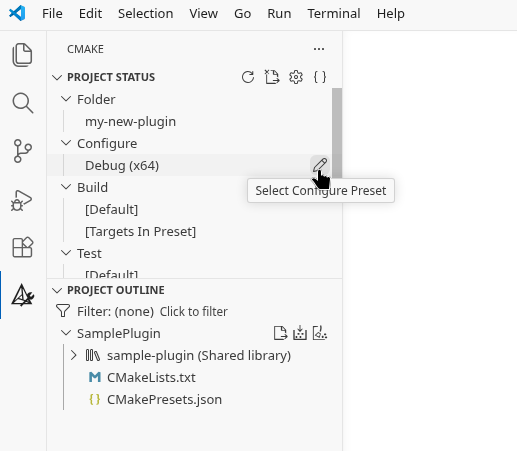Open CMakePresets.json in the outline
The image size is (517, 451).
click(164, 399)
